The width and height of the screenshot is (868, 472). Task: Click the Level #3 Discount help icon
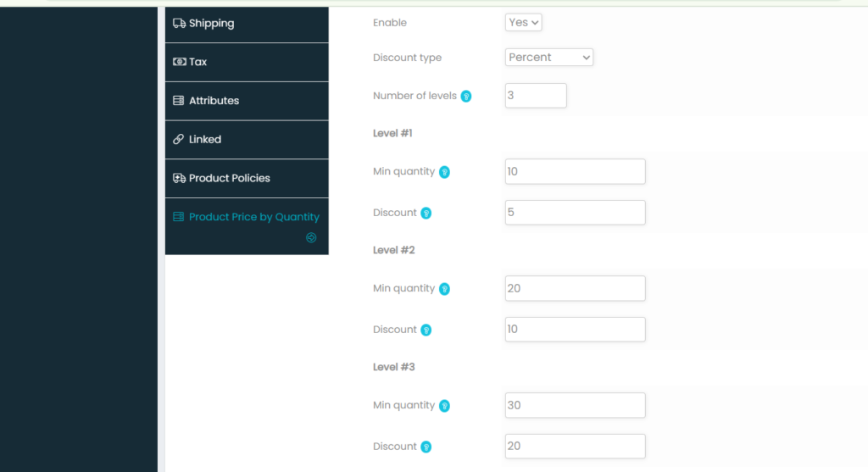coord(426,447)
